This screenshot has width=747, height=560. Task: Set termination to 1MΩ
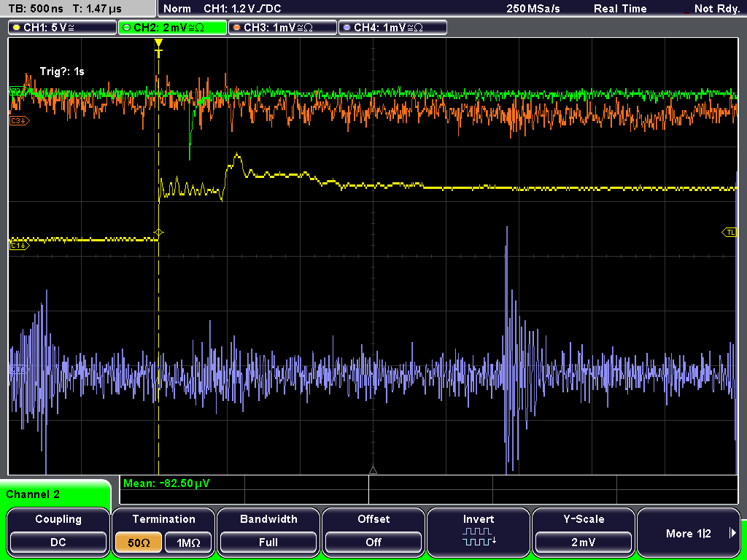[189, 542]
